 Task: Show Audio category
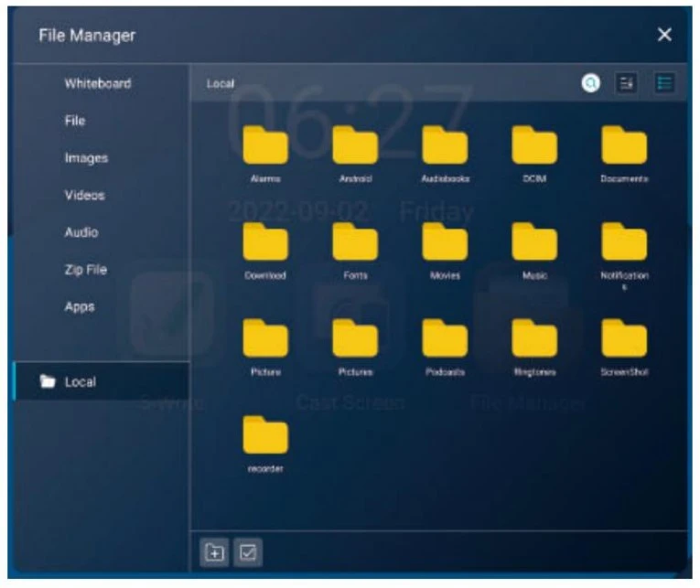click(81, 232)
